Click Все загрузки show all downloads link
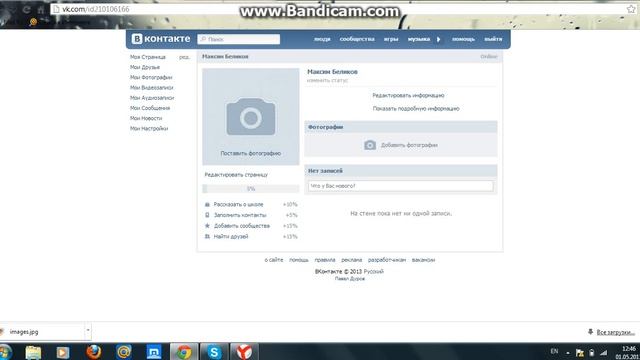This screenshot has width=640, height=360. [615, 333]
